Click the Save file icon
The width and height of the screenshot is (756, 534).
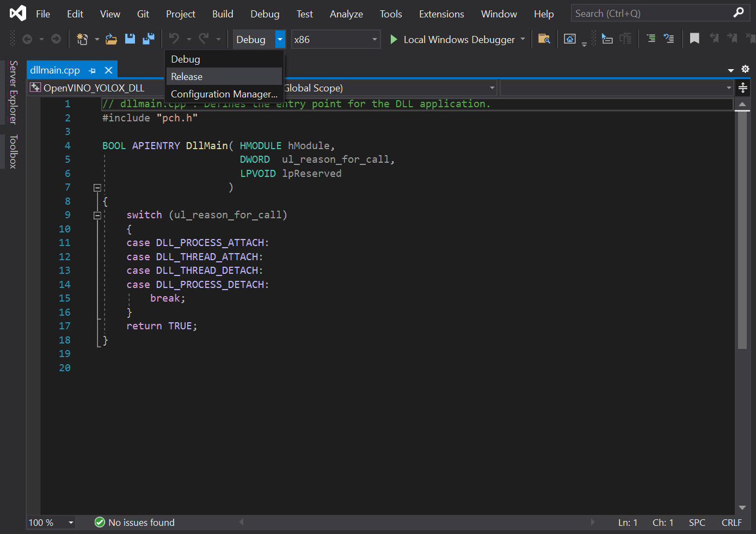130,39
